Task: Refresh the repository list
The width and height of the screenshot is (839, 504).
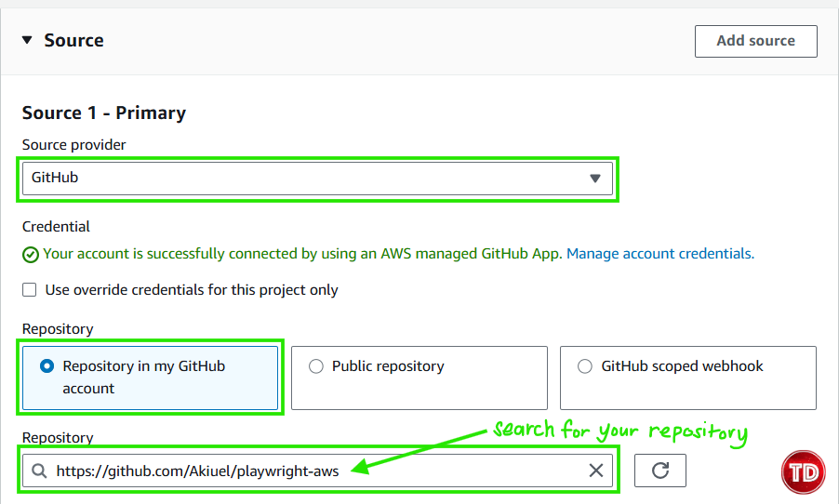Action: (660, 471)
